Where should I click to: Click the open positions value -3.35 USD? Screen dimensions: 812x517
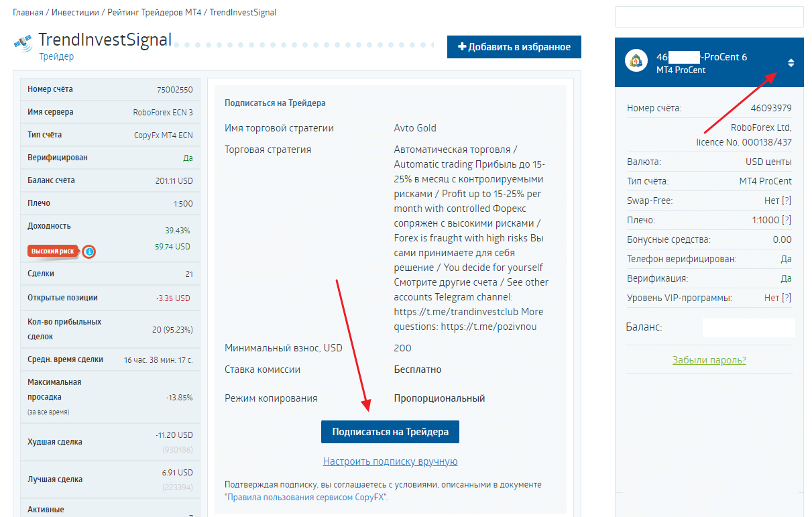click(173, 298)
